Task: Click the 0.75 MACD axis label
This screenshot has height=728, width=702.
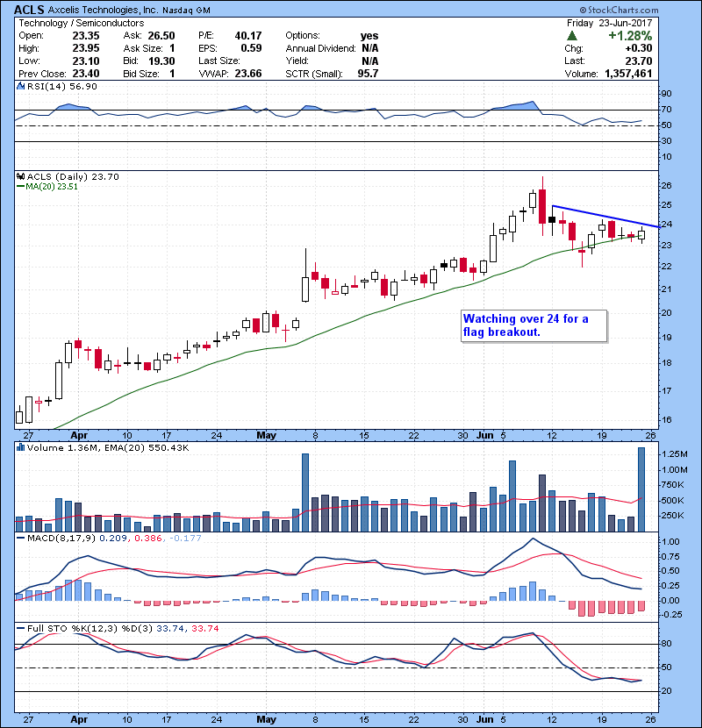Action: [x=670, y=556]
